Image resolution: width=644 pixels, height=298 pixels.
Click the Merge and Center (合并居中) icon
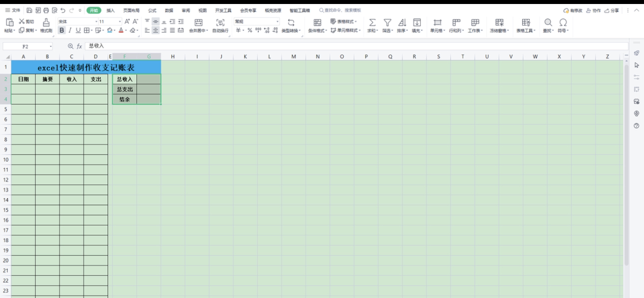point(198,22)
